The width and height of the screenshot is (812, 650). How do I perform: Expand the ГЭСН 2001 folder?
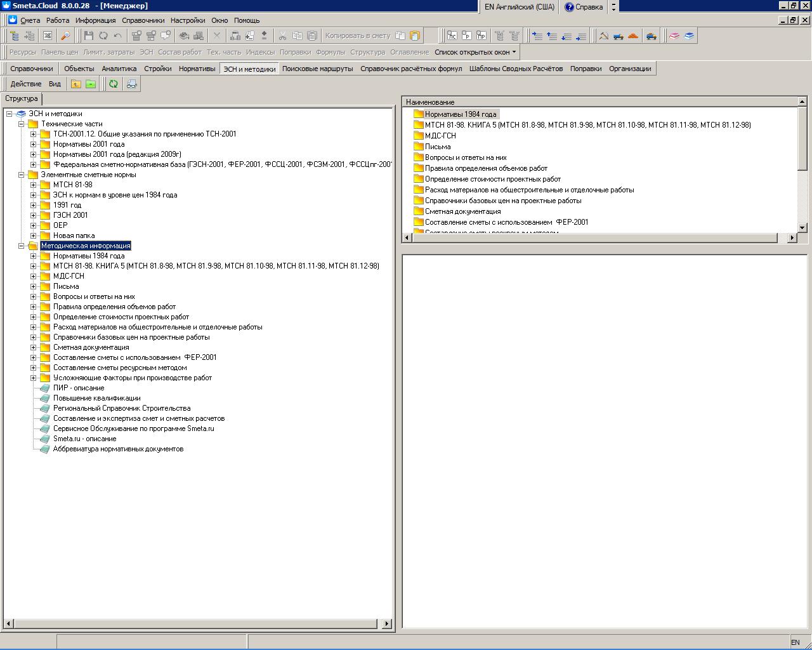[33, 216]
